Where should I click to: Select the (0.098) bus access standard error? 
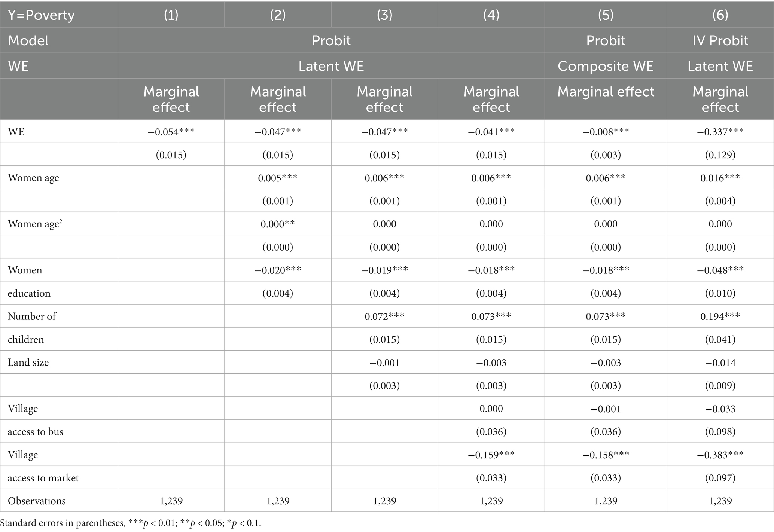tap(720, 432)
